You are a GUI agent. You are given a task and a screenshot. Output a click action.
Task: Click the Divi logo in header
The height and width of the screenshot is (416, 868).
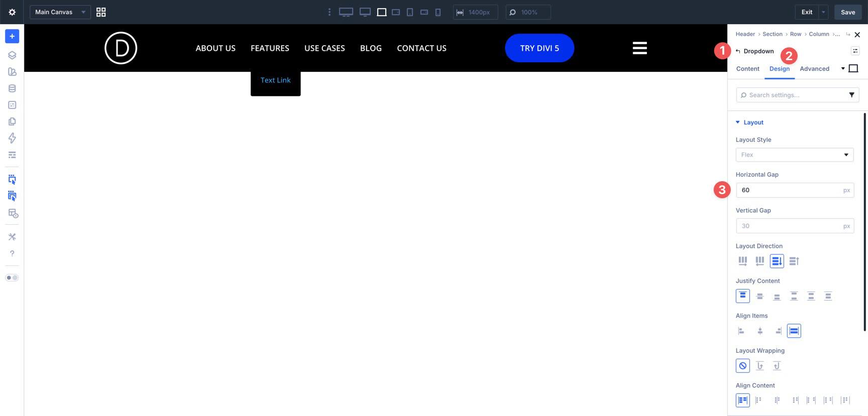121,48
